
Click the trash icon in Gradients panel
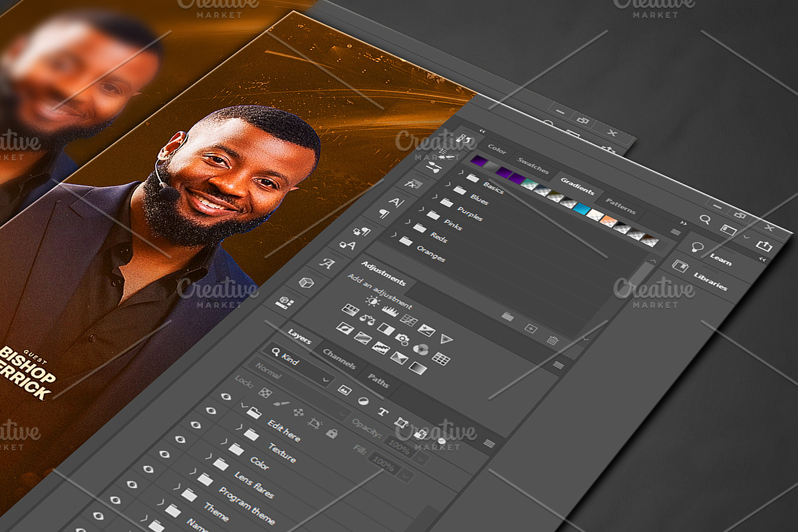tap(552, 340)
